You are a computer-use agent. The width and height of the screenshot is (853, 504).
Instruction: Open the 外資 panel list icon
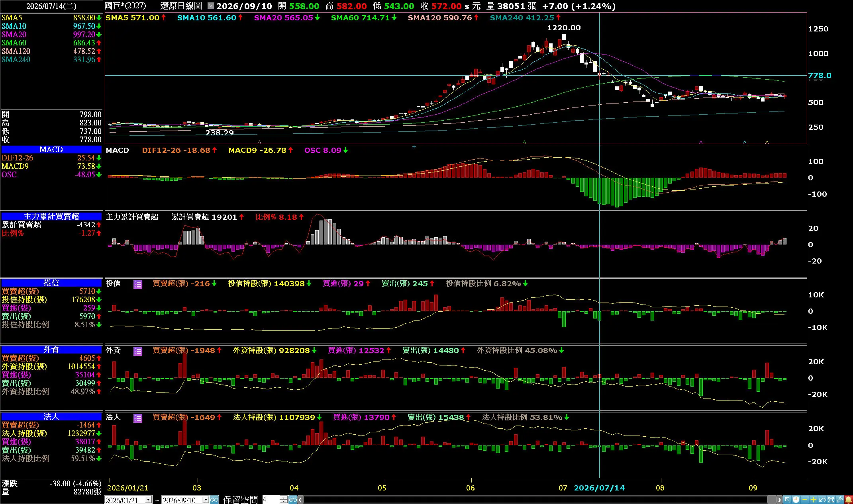pos(137,351)
